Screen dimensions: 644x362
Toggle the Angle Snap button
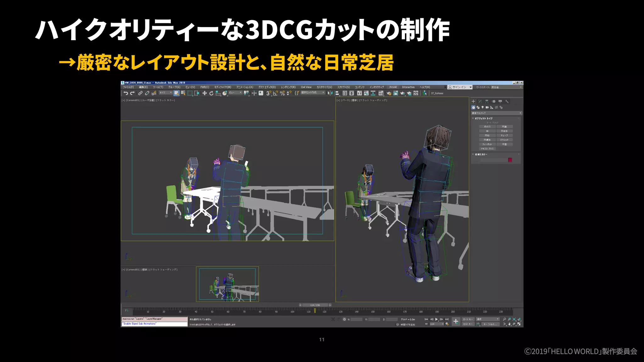coord(275,93)
